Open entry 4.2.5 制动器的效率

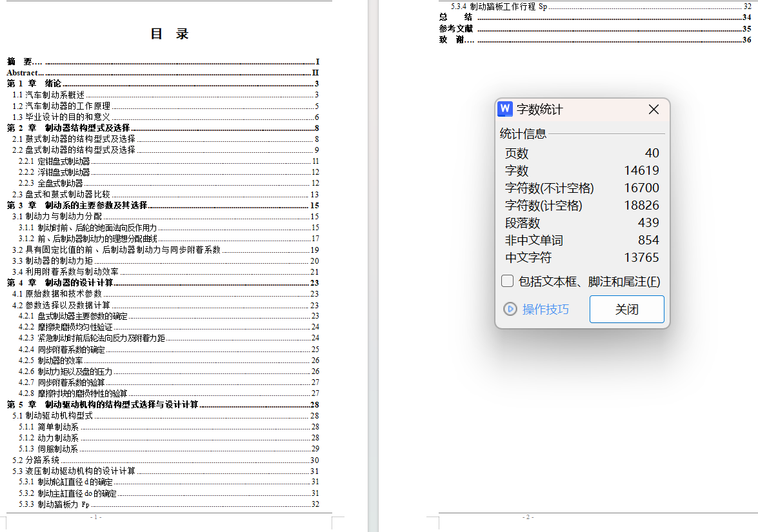pyautogui.click(x=169, y=360)
